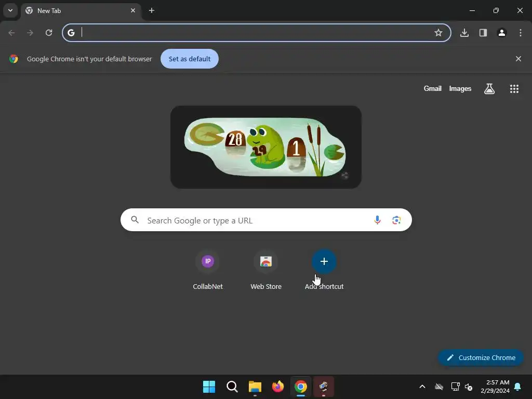Bookmark this tab with the star icon
The height and width of the screenshot is (399, 532).
(x=438, y=33)
